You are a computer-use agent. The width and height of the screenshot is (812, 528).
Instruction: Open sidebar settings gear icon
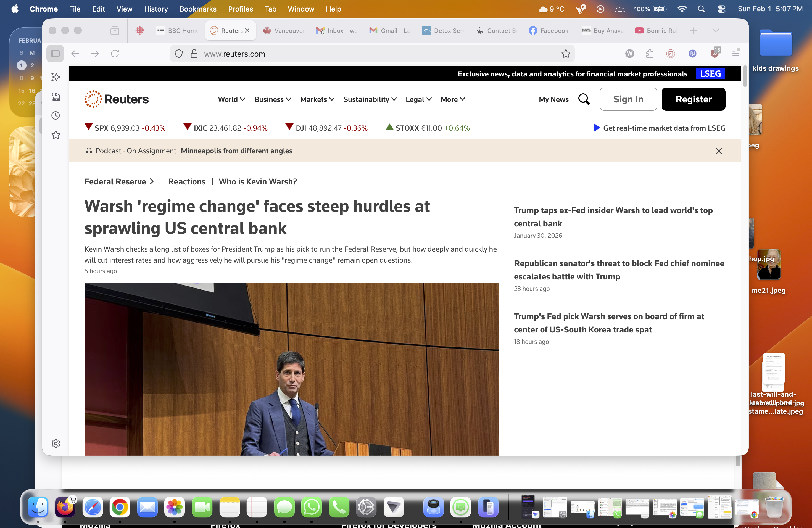coord(56,443)
